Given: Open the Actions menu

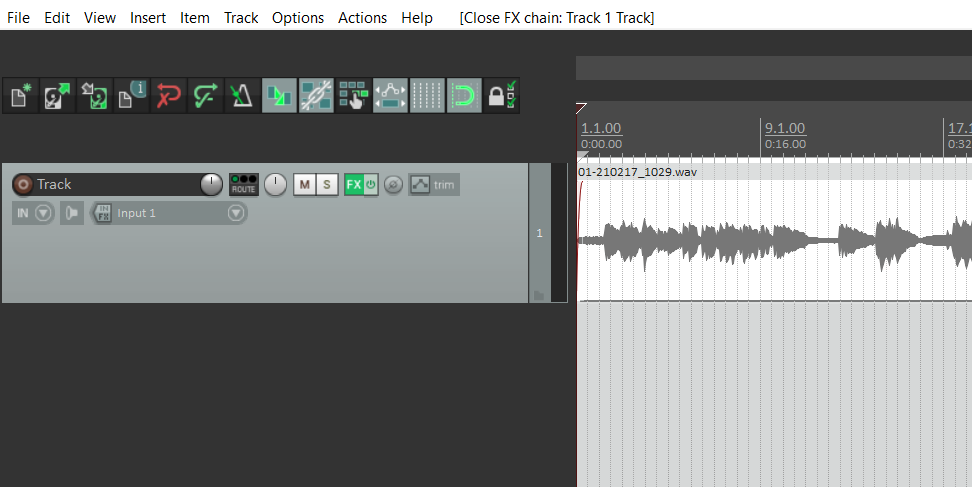Looking at the screenshot, I should (362, 18).
